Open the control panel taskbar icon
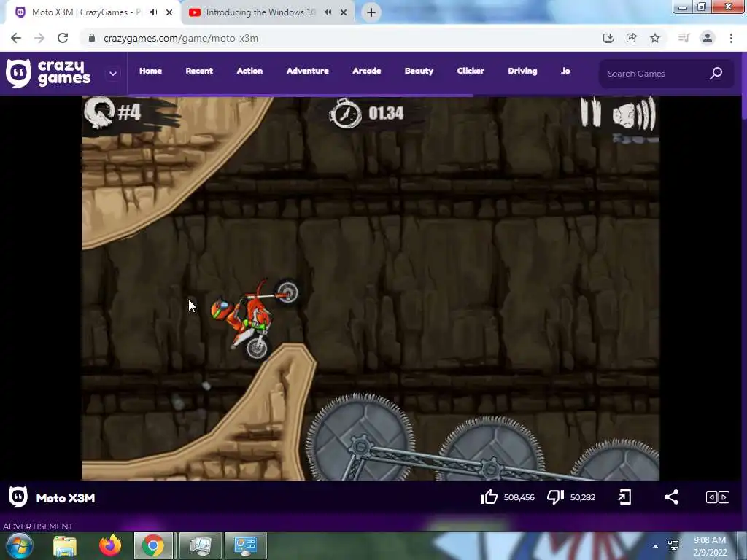 (x=246, y=545)
